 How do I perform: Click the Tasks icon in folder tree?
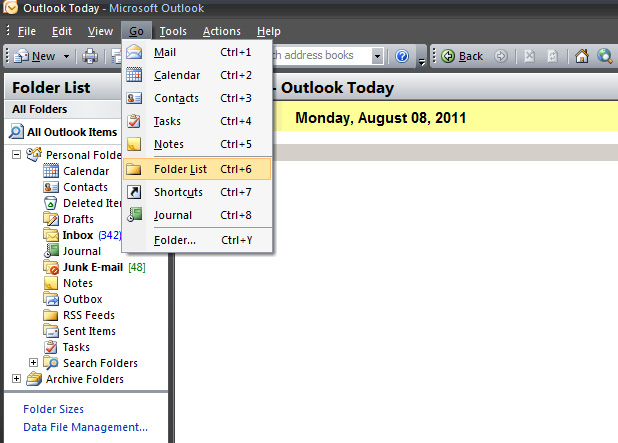pos(51,347)
